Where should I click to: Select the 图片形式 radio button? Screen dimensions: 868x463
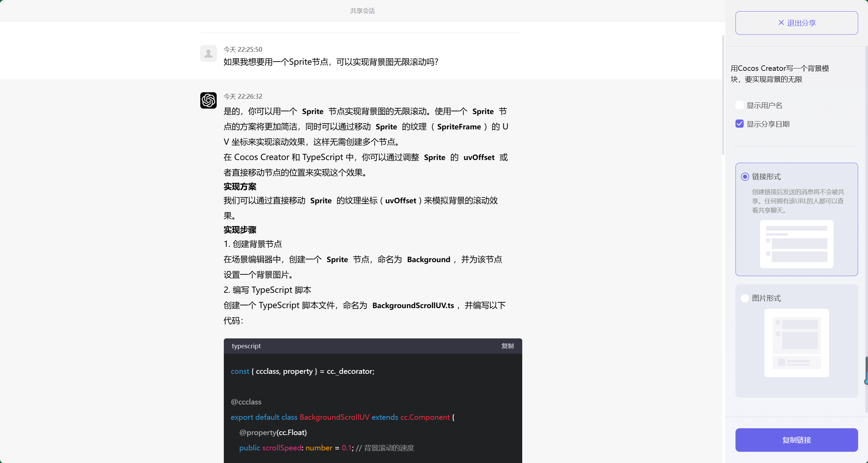click(744, 298)
